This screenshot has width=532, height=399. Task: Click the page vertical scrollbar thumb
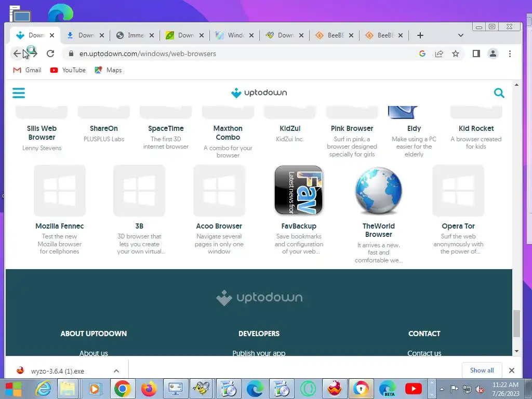[516, 323]
